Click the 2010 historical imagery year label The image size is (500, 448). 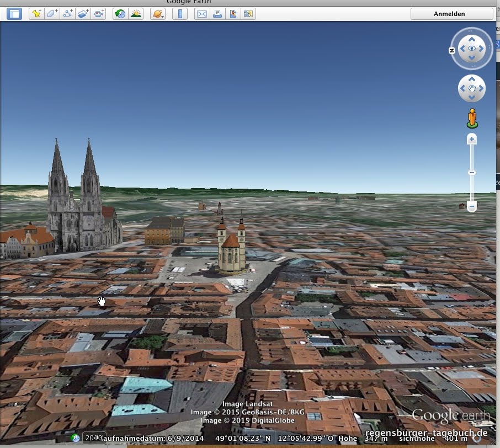coord(94,438)
